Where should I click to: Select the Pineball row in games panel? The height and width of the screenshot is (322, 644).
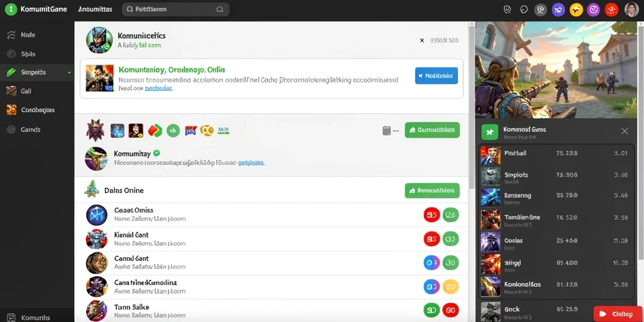(557, 156)
